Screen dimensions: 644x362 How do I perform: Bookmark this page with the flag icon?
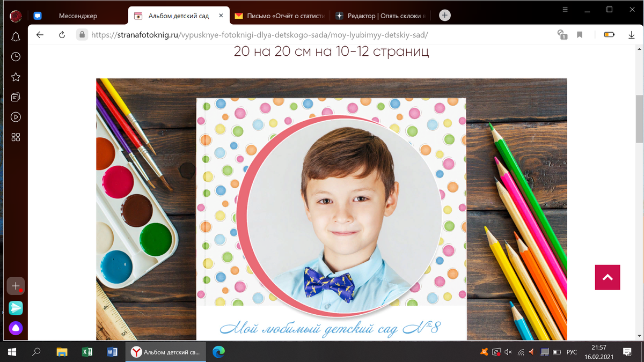coord(580,35)
